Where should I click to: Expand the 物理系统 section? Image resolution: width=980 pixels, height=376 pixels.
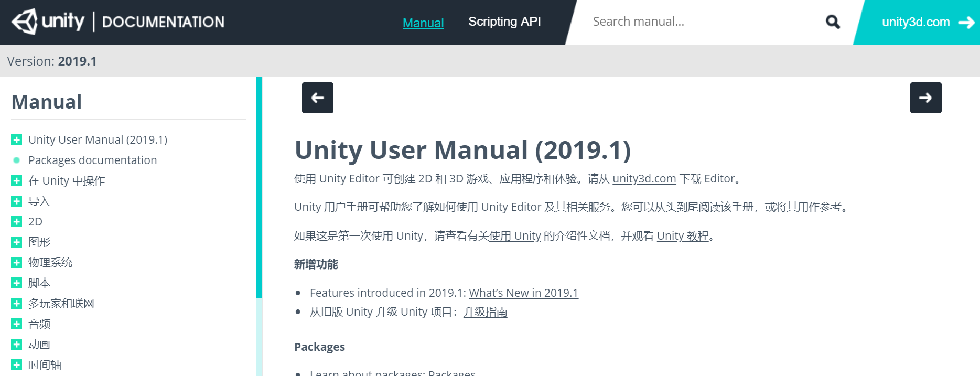click(17, 263)
